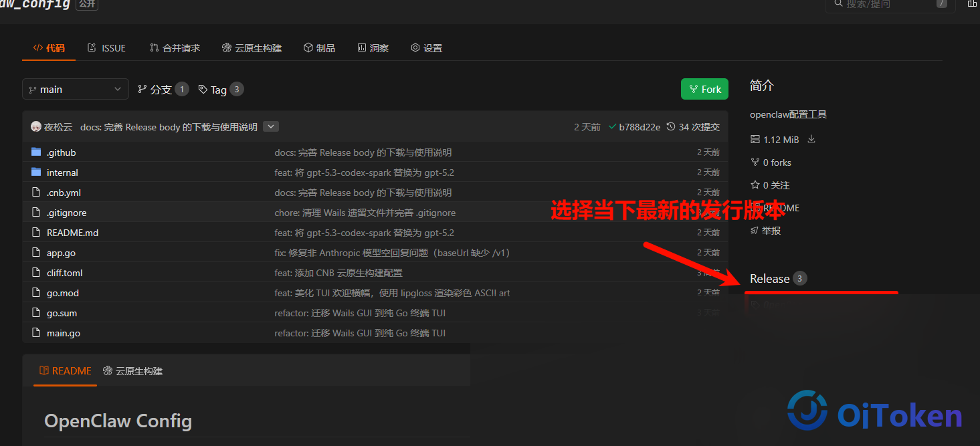This screenshot has height=446, width=980.
Task: Open the 设置 tab
Action: tap(427, 48)
